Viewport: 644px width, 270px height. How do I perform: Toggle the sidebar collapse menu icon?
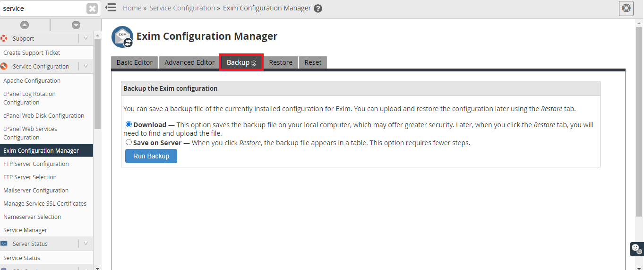coord(111,8)
